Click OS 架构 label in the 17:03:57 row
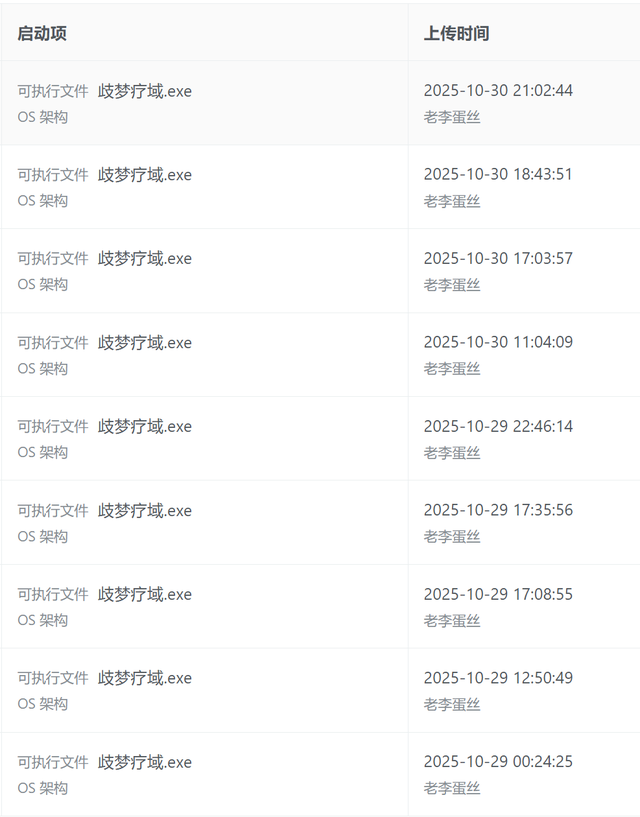Viewport: 640px width, 817px height. click(42, 285)
